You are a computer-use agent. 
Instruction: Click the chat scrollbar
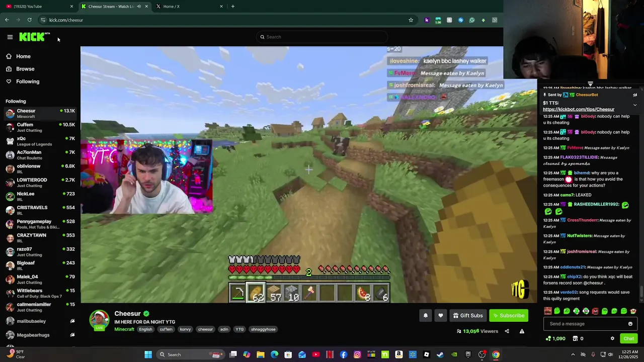(641, 292)
